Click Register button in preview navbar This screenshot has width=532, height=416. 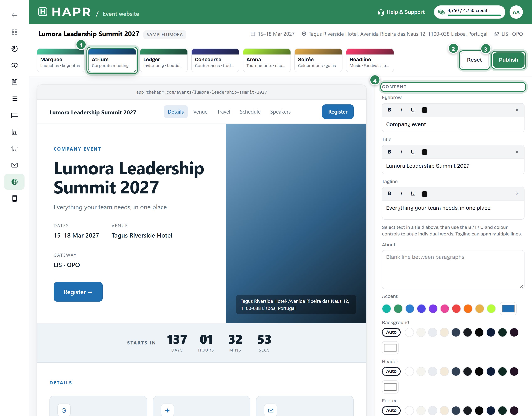pos(338,112)
